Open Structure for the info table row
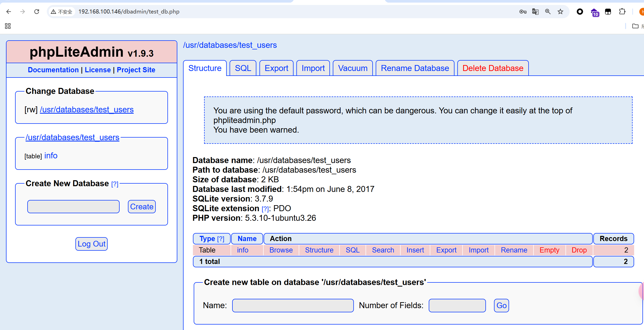This screenshot has height=330, width=644. click(319, 250)
